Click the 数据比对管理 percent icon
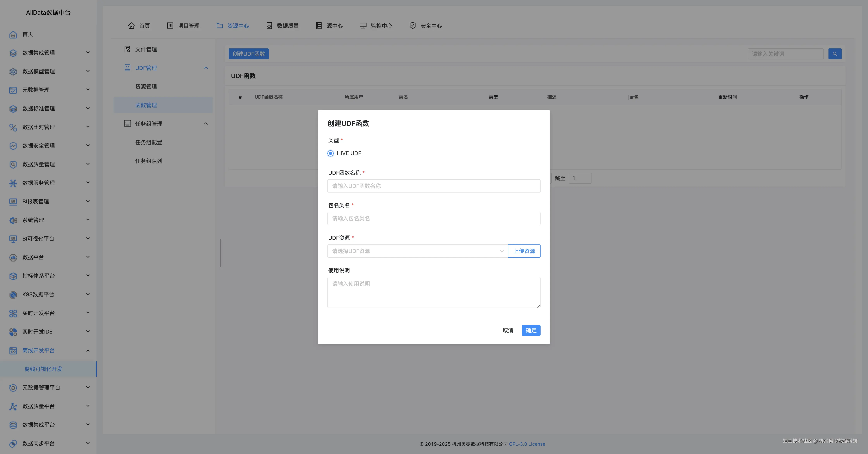This screenshot has height=454, width=868. click(13, 127)
